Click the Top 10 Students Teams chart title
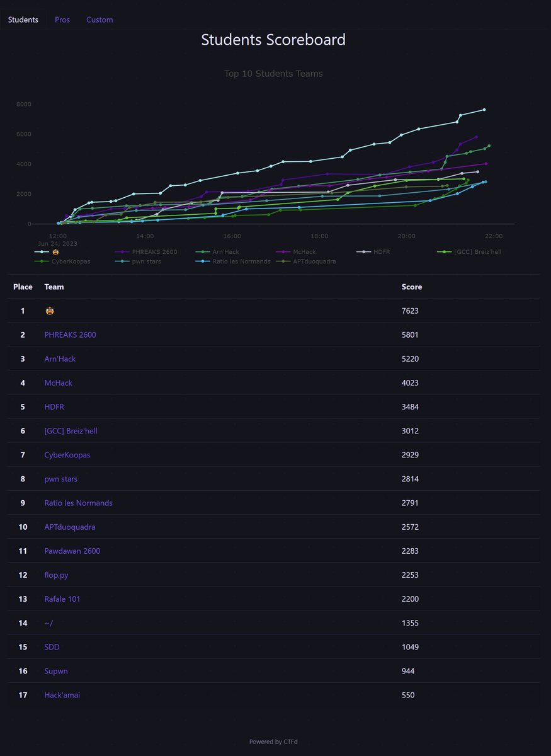 [x=273, y=74]
